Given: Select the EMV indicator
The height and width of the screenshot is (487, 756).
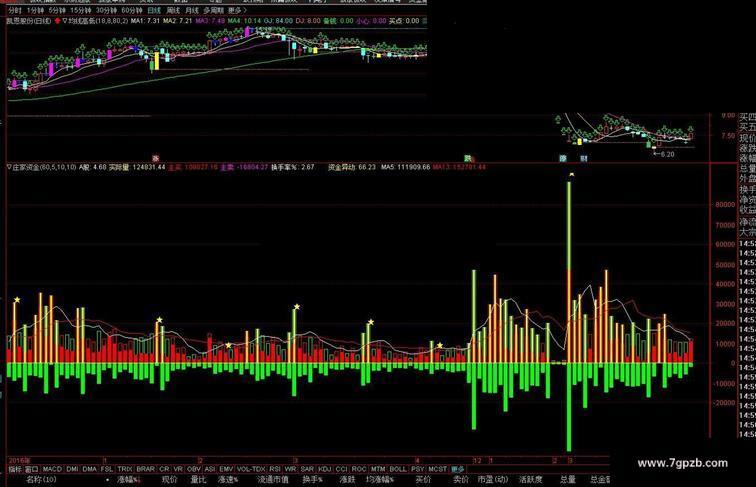Looking at the screenshot, I should (226, 469).
